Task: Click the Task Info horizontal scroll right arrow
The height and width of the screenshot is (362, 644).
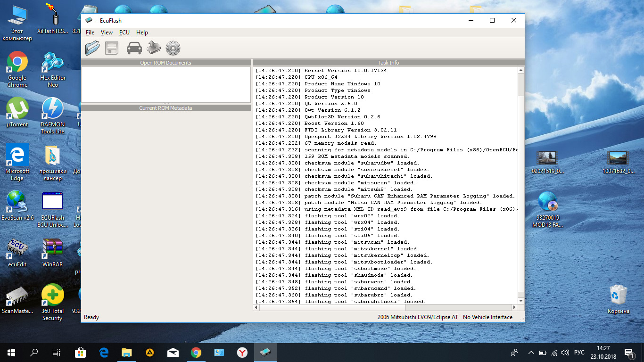Action: click(514, 307)
